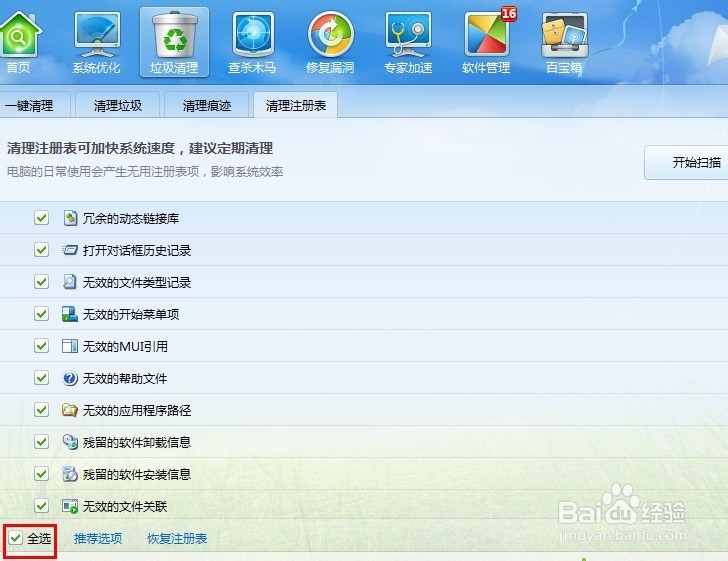Click the 无效的MUI引用 row icon
The width and height of the screenshot is (728, 561).
[x=70, y=346]
